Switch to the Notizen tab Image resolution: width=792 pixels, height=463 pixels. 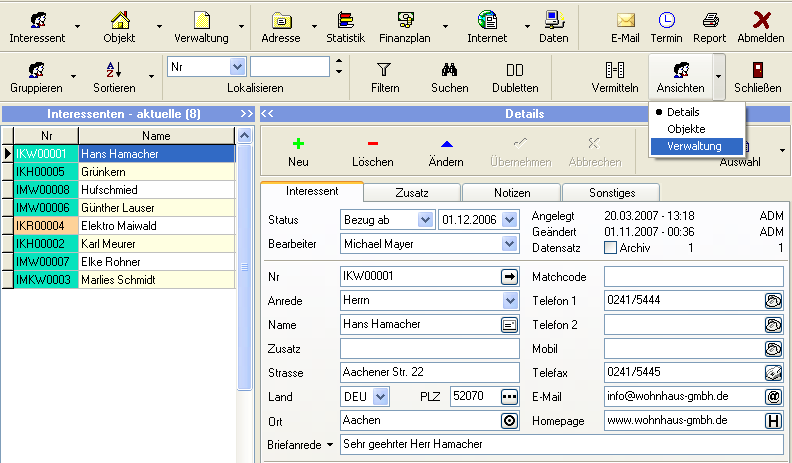(x=510, y=191)
